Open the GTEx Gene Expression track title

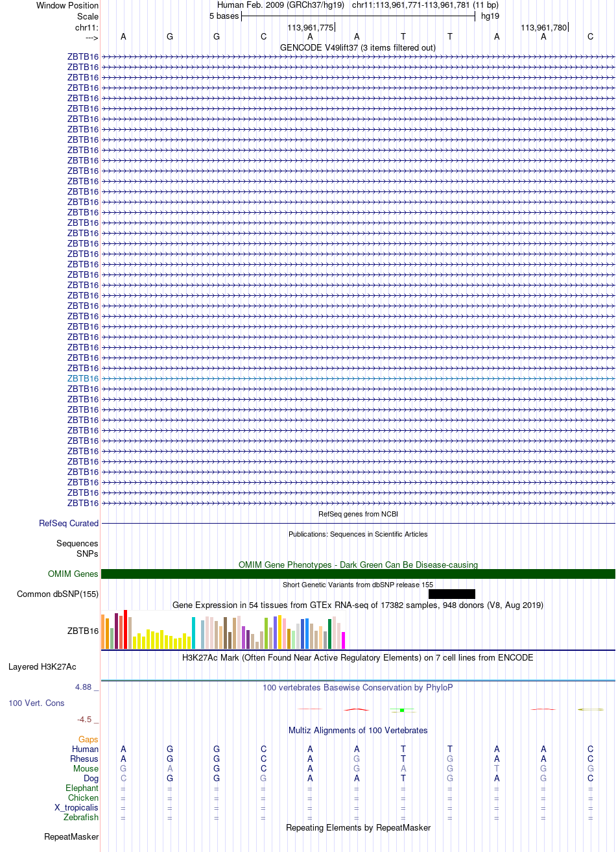click(x=358, y=605)
